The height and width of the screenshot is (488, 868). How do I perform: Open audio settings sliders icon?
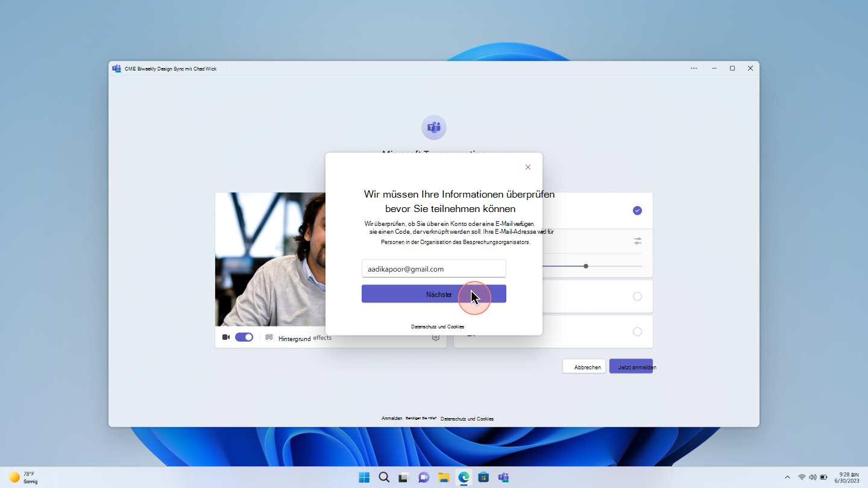point(638,241)
